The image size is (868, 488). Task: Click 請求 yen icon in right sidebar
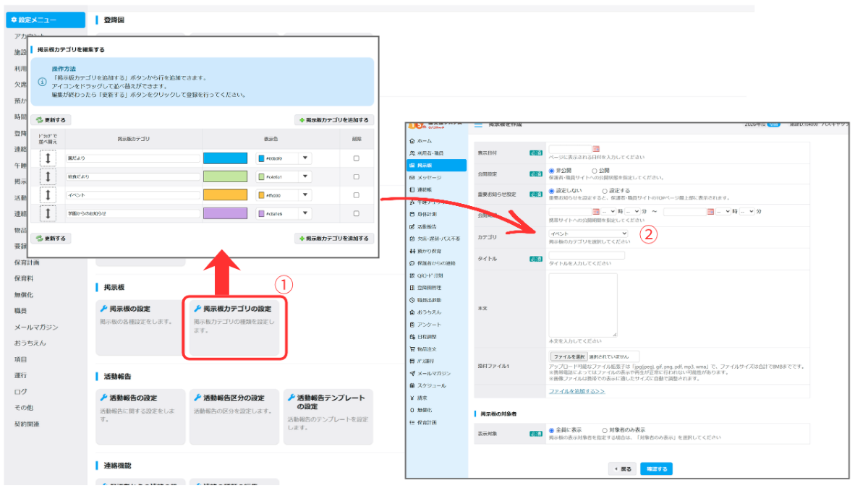(x=412, y=398)
